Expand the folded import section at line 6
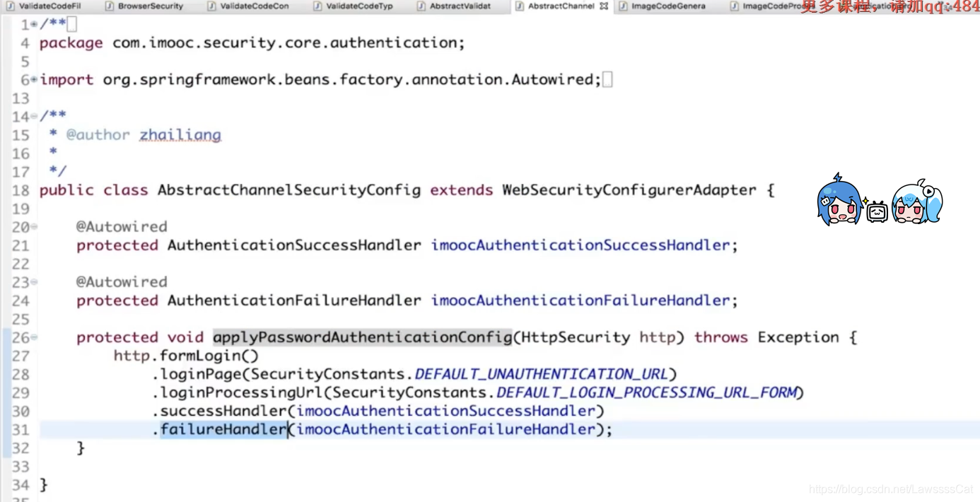The width and height of the screenshot is (980, 502). 34,80
